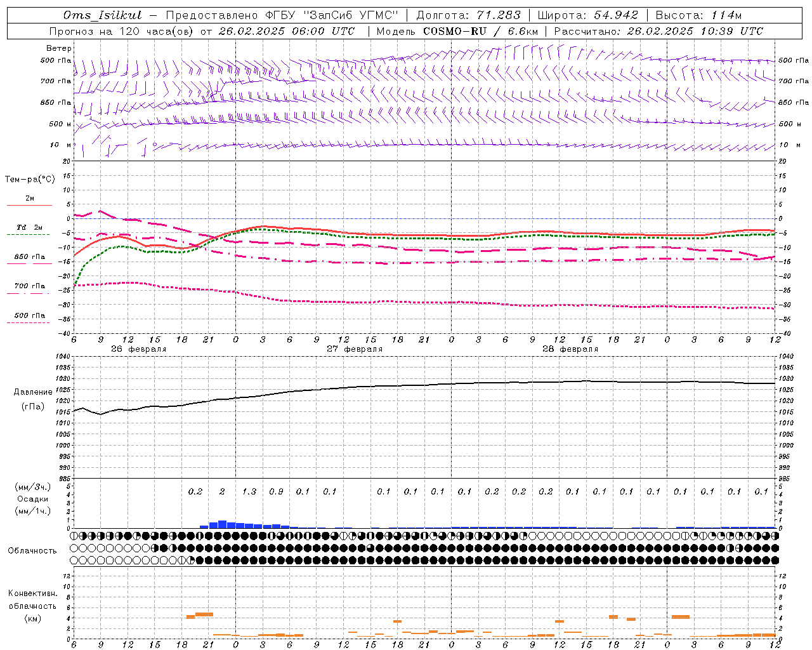Click the 500 гПа temperature legend entry

click(30, 315)
